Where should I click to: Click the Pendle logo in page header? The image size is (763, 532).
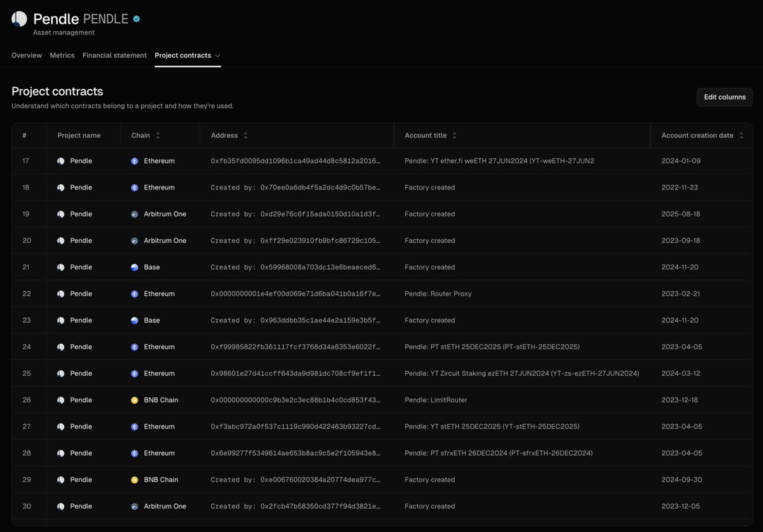pyautogui.click(x=19, y=19)
